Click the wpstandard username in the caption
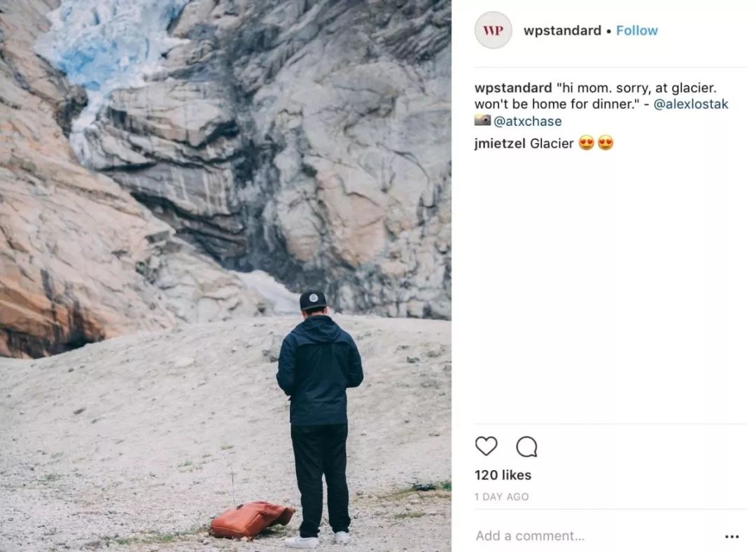 click(x=513, y=87)
